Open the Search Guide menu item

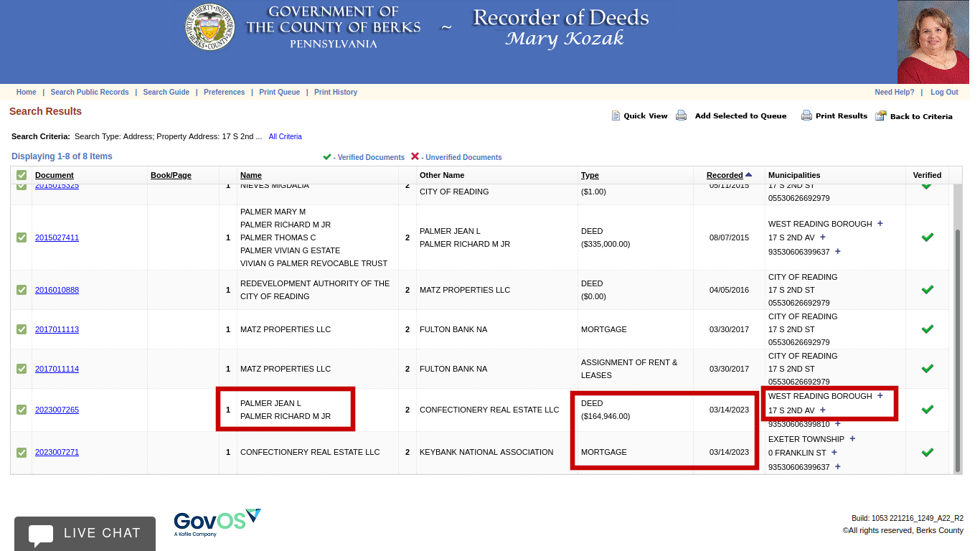pyautogui.click(x=166, y=92)
